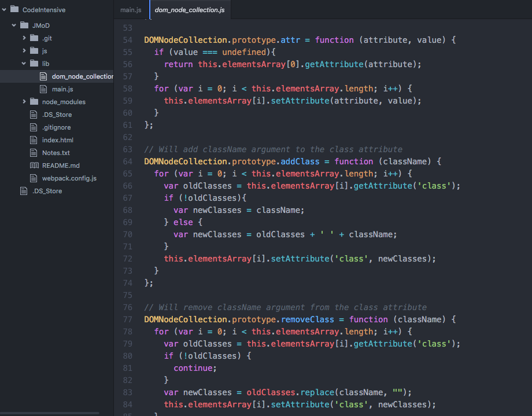Click the CodeIntensive project label

click(44, 10)
